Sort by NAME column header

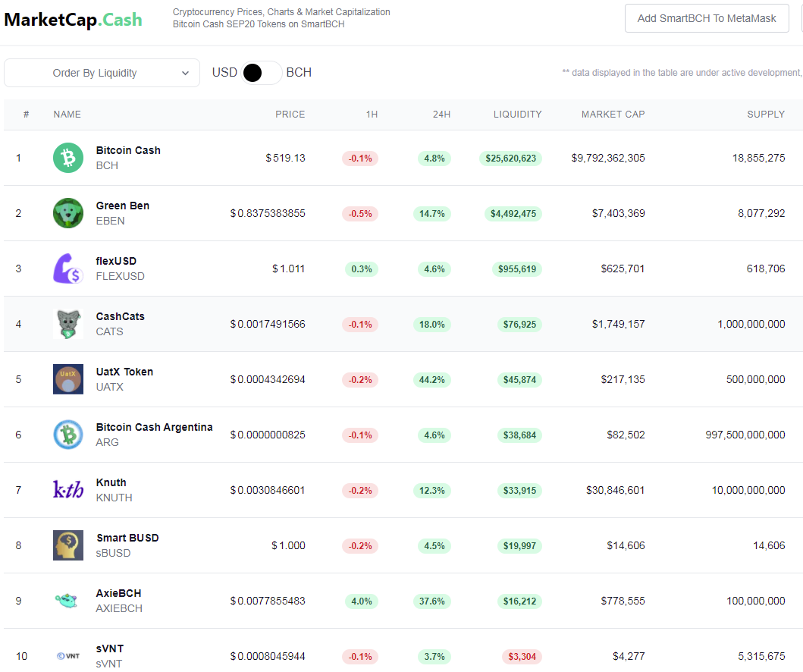67,115
